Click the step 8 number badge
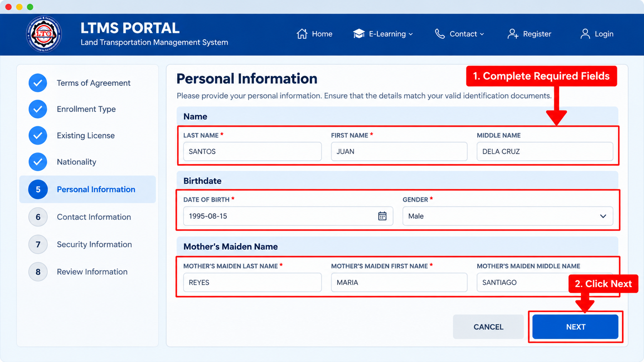This screenshot has height=362, width=644. click(38, 272)
